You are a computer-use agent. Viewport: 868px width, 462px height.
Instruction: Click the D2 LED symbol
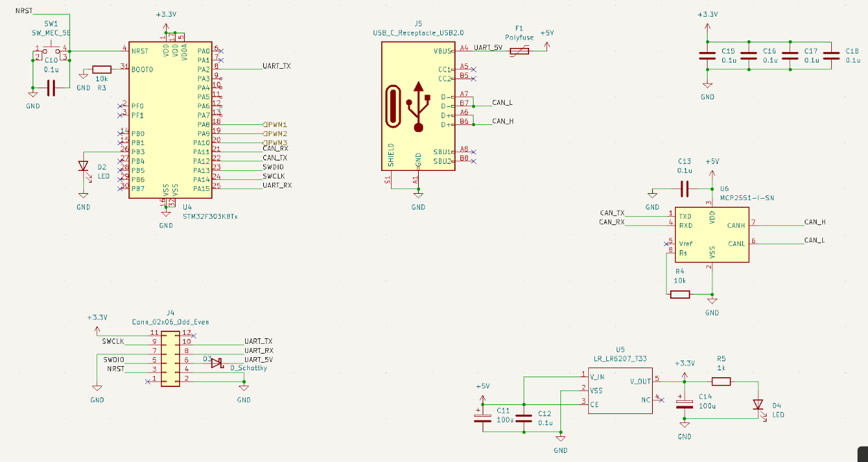click(83, 167)
